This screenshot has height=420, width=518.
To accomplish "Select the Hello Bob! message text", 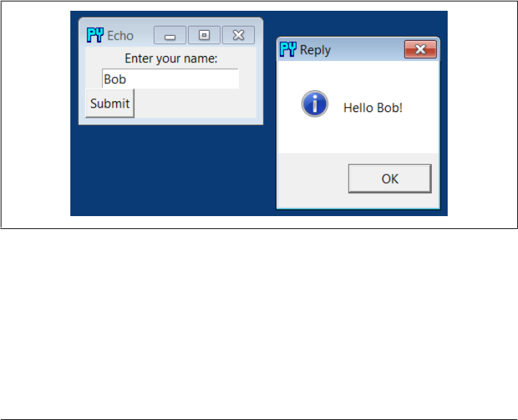I will click(373, 108).
